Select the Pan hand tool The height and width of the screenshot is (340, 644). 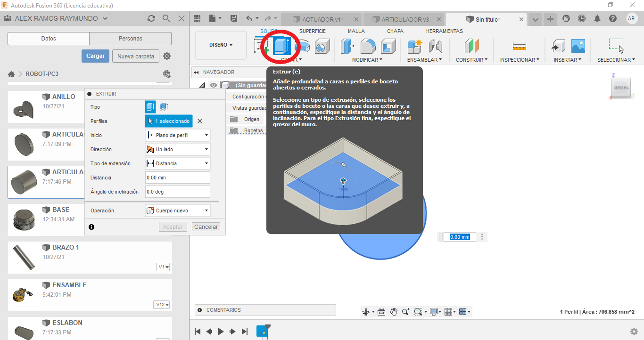pos(394,312)
